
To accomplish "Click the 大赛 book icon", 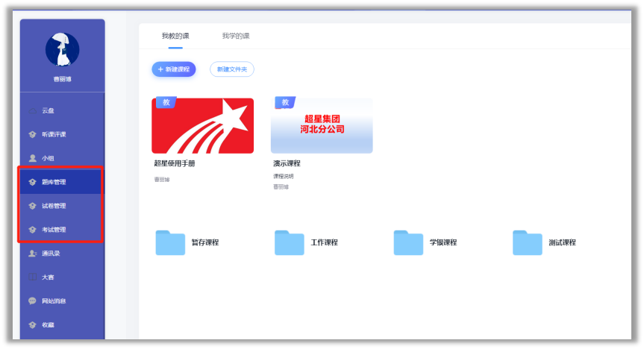I will (x=32, y=277).
